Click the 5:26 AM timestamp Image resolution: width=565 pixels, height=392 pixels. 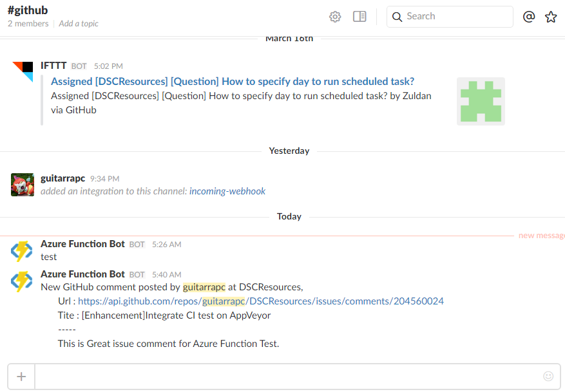pyautogui.click(x=166, y=245)
